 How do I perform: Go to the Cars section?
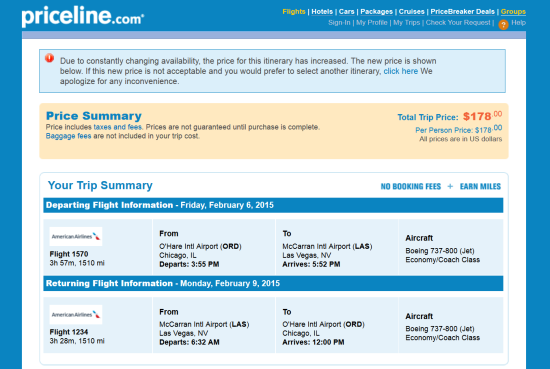(347, 12)
